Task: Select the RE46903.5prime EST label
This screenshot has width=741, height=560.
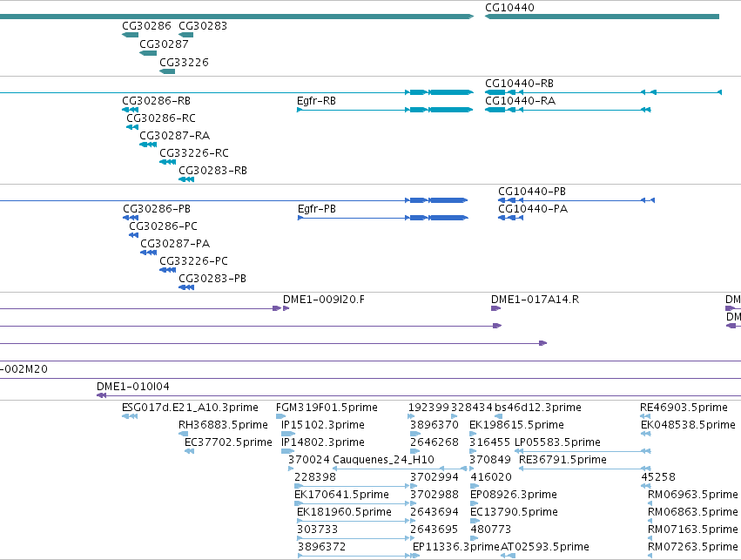Action: [684, 408]
